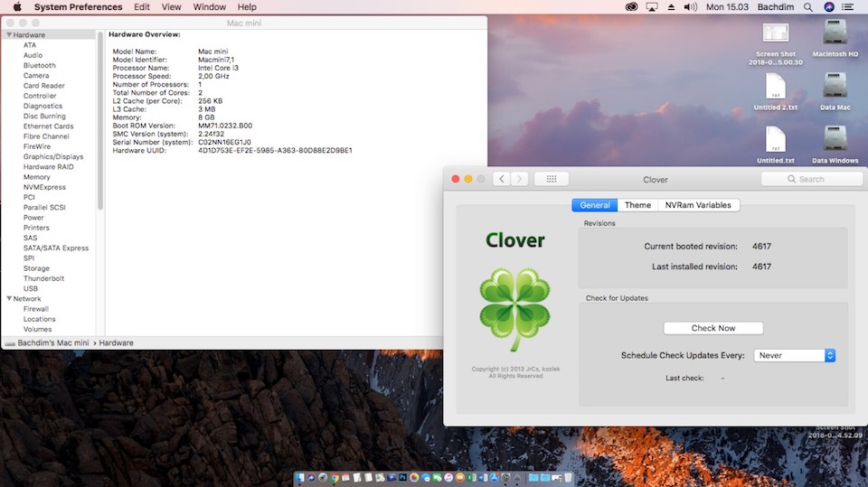
Task: Open Launchpad rocket in the Dock
Action: [x=323, y=478]
